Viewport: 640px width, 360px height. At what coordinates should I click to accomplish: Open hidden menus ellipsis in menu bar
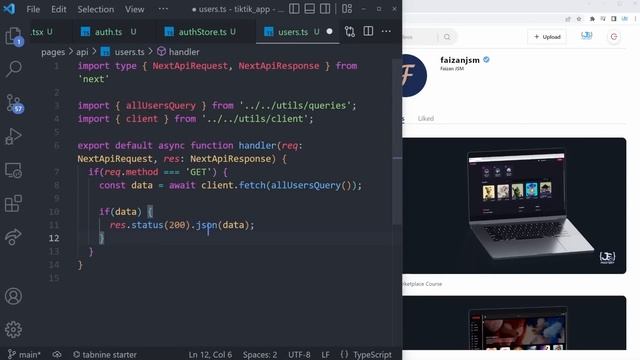click(163, 9)
